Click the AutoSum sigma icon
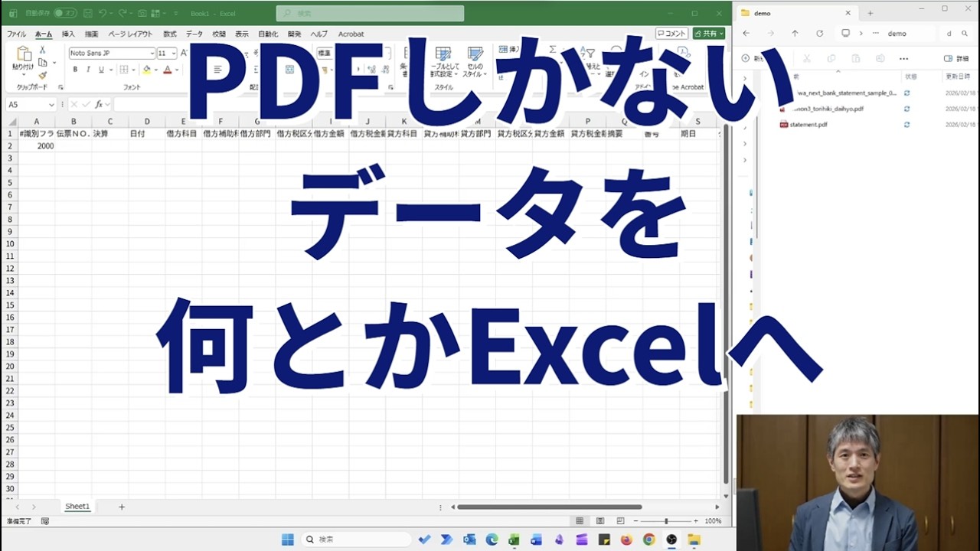This screenshot has width=980, height=551. point(553,50)
